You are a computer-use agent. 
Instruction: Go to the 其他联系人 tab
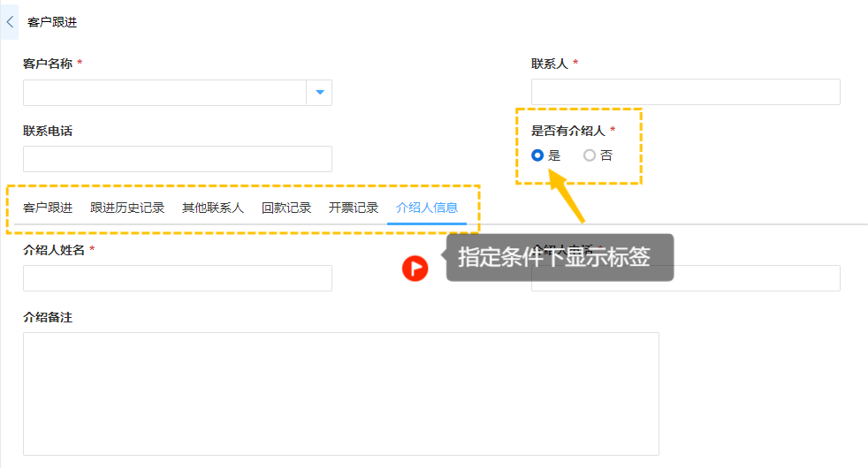[213, 208]
